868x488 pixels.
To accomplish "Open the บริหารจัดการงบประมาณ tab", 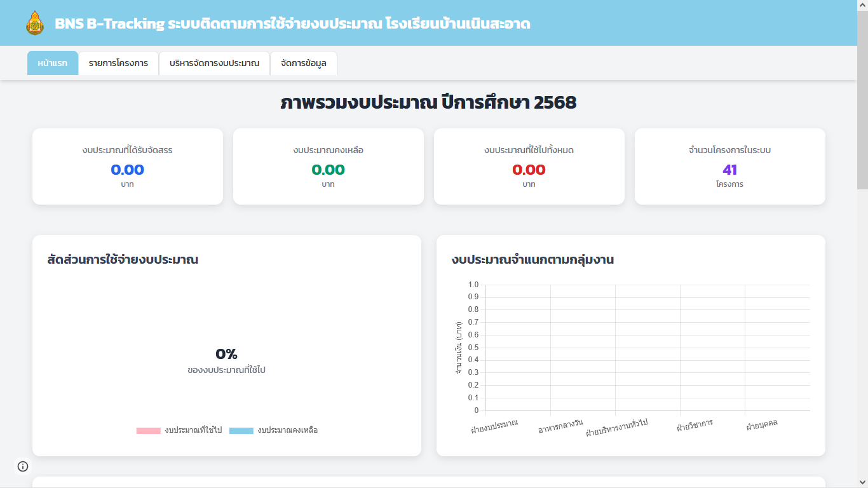I will coord(215,63).
